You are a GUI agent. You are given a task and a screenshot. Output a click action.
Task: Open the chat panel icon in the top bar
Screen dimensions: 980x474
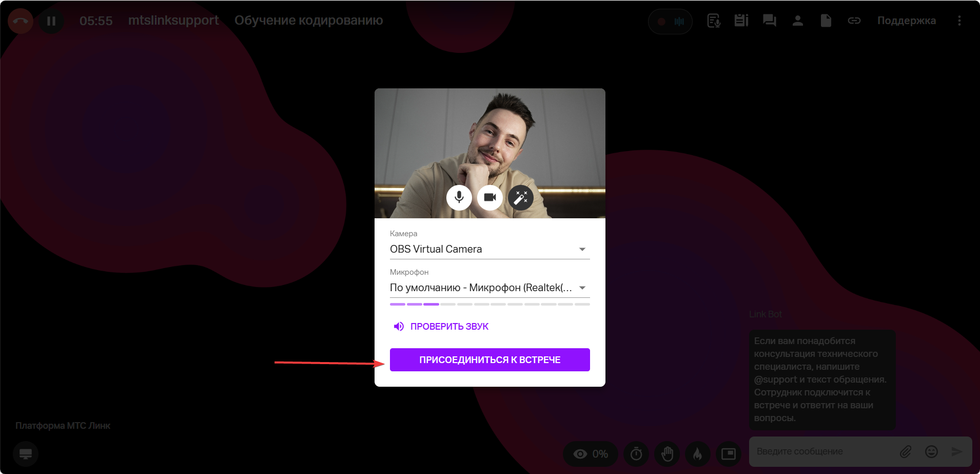769,21
